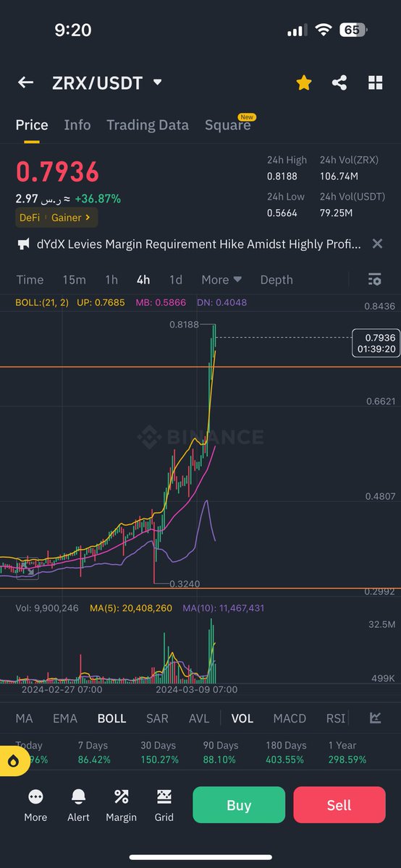Tap the 180 Days performance 403.55%
The width and height of the screenshot is (401, 868).
pyautogui.click(x=286, y=759)
